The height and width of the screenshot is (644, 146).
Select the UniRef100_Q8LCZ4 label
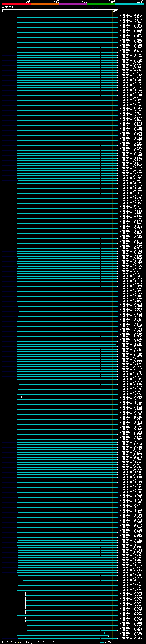pos(131,30)
